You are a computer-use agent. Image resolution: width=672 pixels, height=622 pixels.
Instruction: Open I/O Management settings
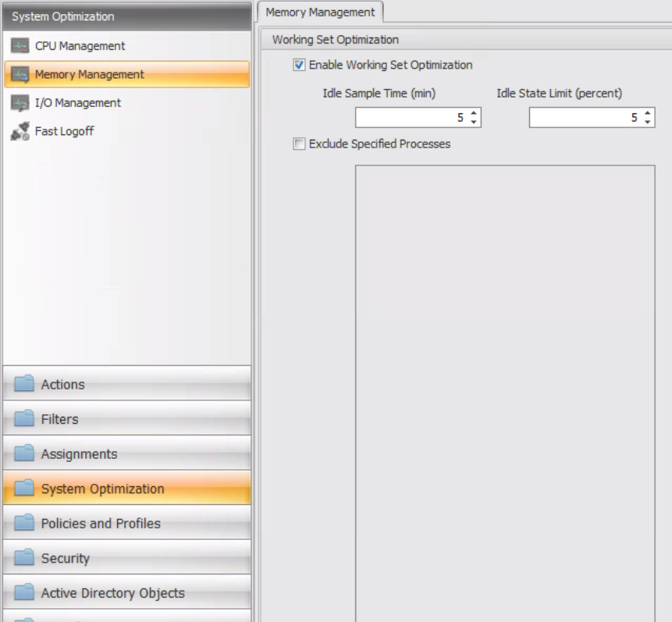127,103
